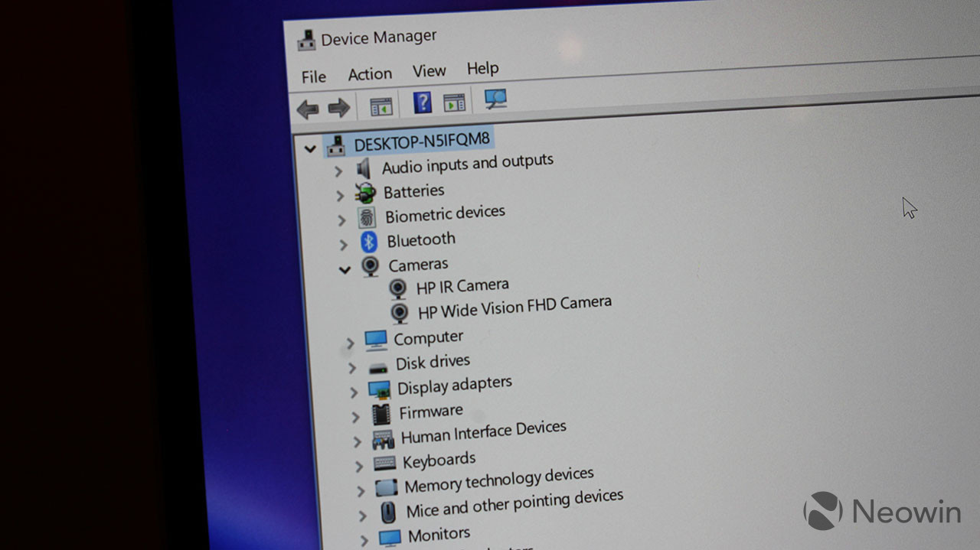
Task: Click Show/Hide Console Tree toolbar icon
Action: (381, 106)
